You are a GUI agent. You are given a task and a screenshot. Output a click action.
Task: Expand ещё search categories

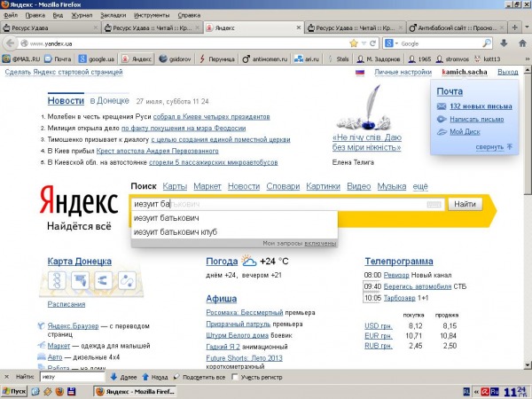[x=420, y=186]
